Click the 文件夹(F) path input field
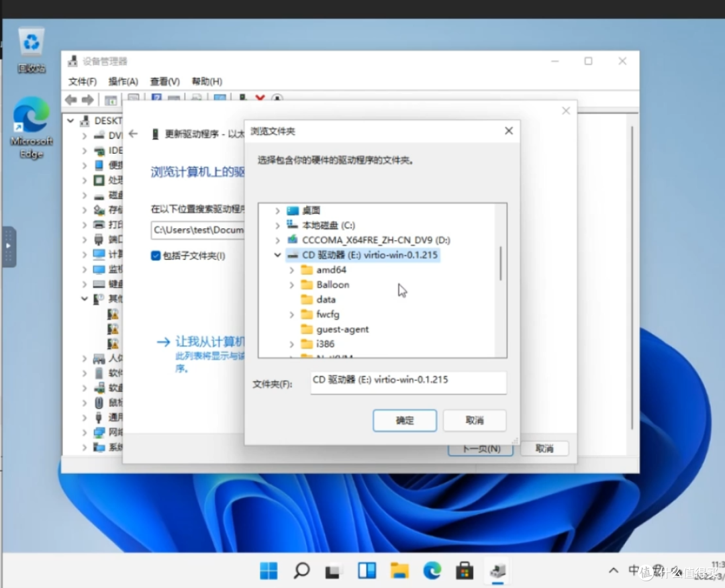725x588 pixels. (408, 382)
